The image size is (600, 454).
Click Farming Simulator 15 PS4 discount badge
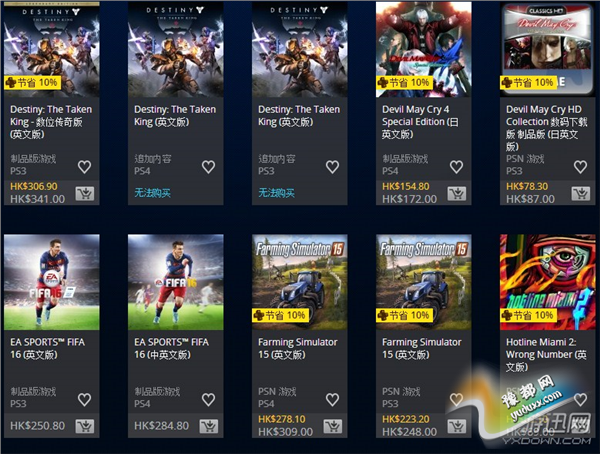point(280,315)
